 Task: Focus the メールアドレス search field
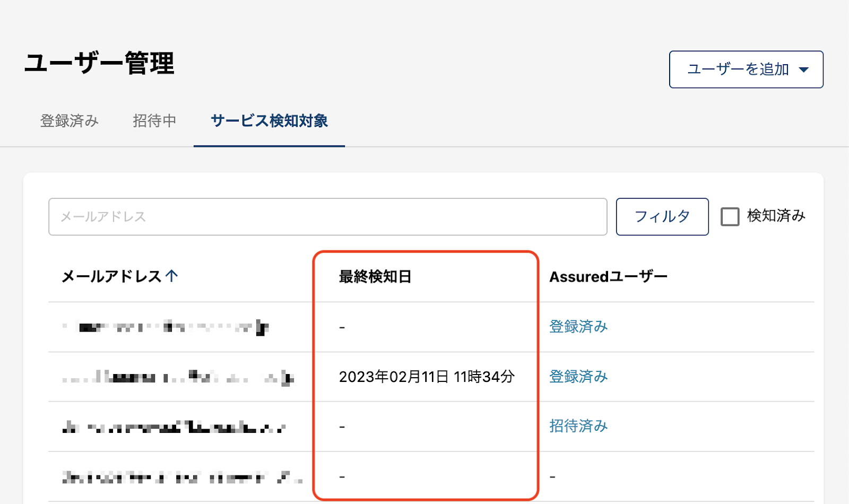pyautogui.click(x=327, y=216)
